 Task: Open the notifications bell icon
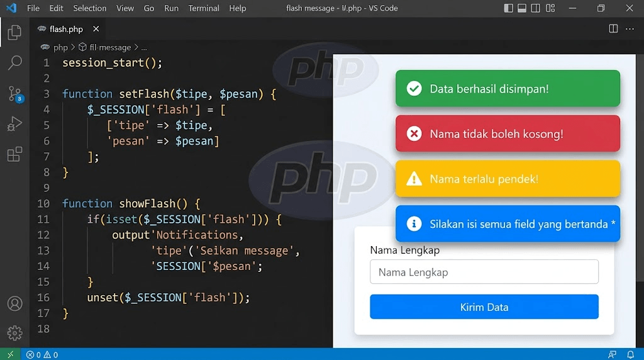coord(630,354)
